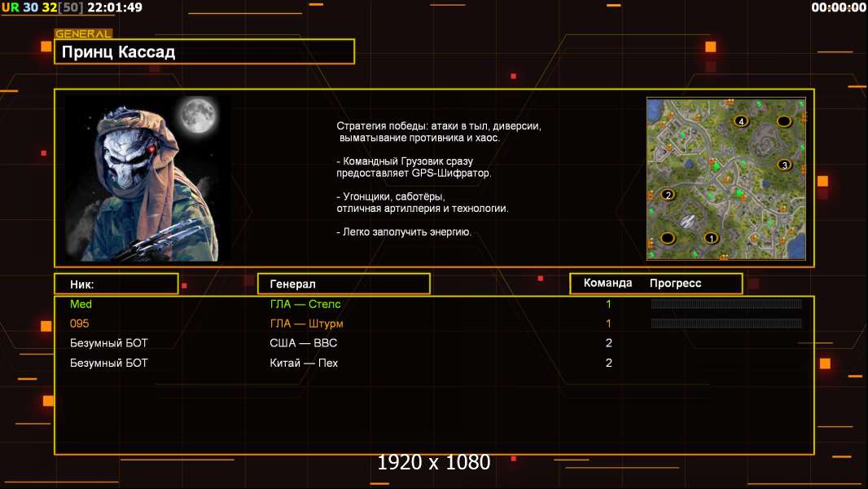Click the 095 loading progress bar
This screenshot has width=868, height=489.
pos(726,323)
